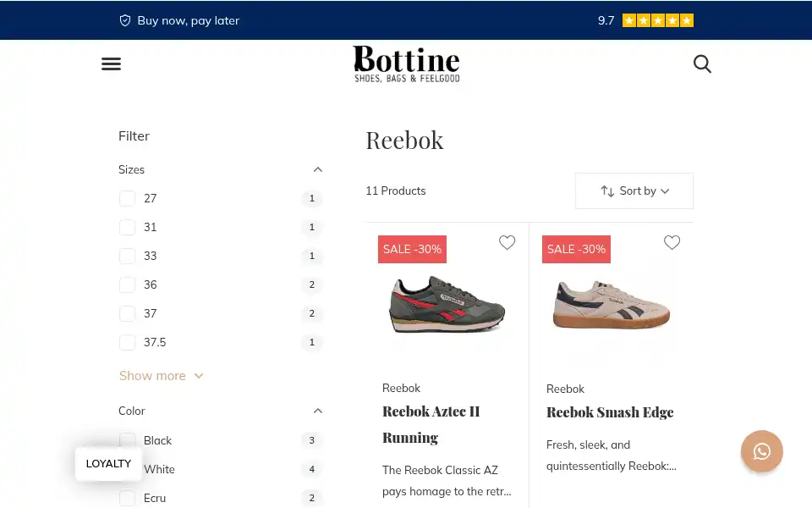This screenshot has width=812, height=508.
Task: Open the LOYALTY tab
Action: click(108, 463)
